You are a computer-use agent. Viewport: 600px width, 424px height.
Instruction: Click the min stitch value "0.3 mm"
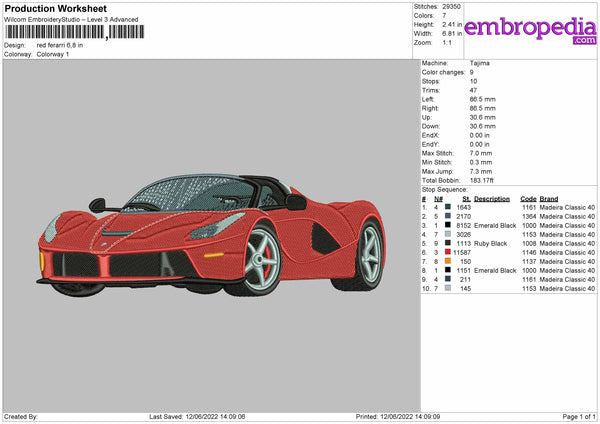481,162
